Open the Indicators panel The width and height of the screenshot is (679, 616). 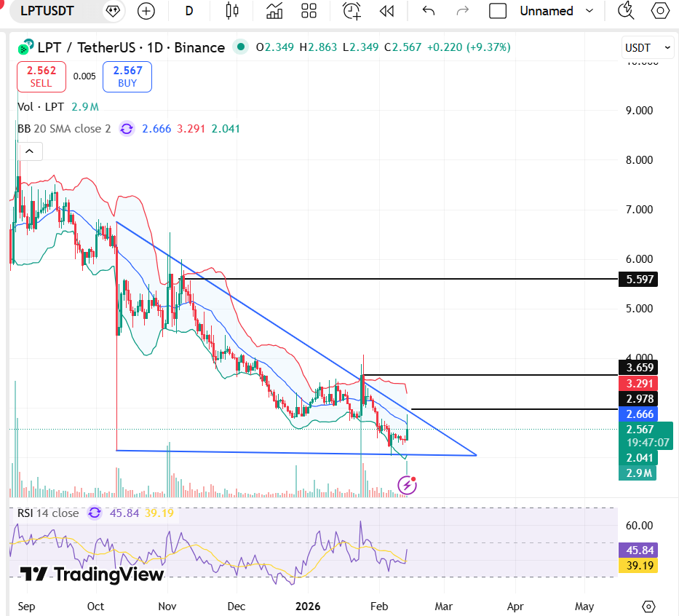[274, 11]
